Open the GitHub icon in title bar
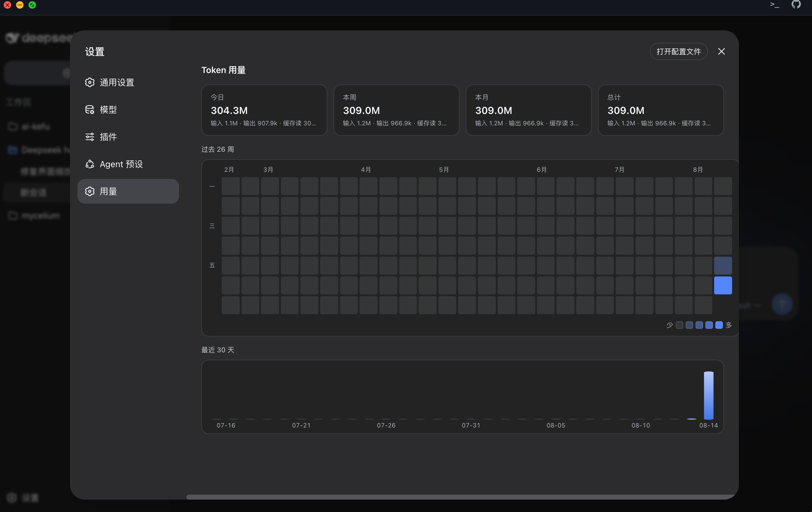Image resolution: width=812 pixels, height=512 pixels. coord(796,4)
